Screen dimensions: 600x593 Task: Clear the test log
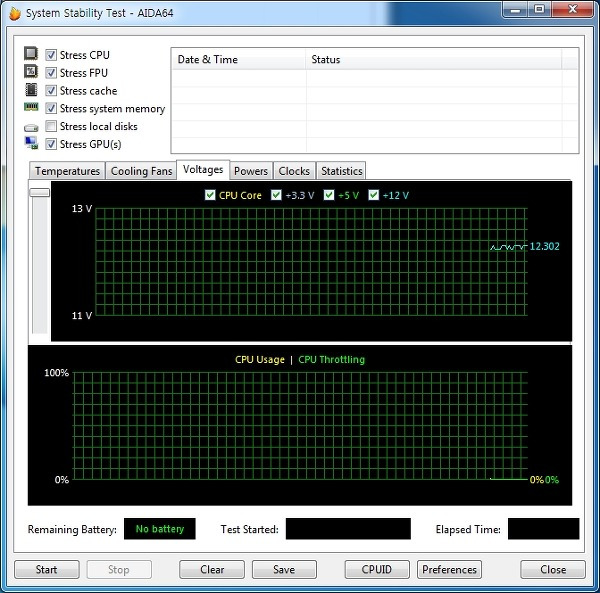click(x=212, y=569)
